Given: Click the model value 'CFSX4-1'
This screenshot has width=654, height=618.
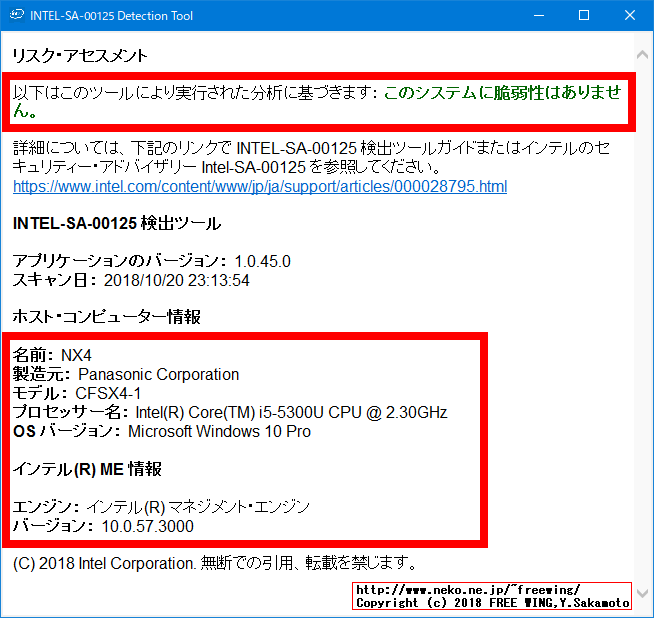Looking at the screenshot, I should point(108,393).
